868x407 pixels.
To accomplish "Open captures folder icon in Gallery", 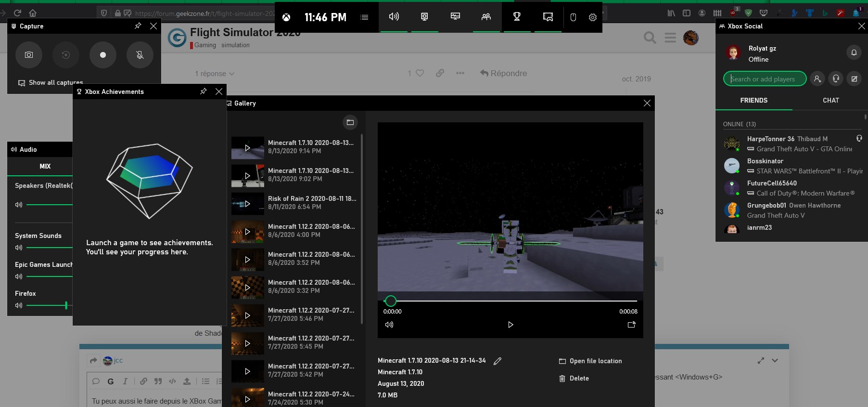I will point(350,122).
